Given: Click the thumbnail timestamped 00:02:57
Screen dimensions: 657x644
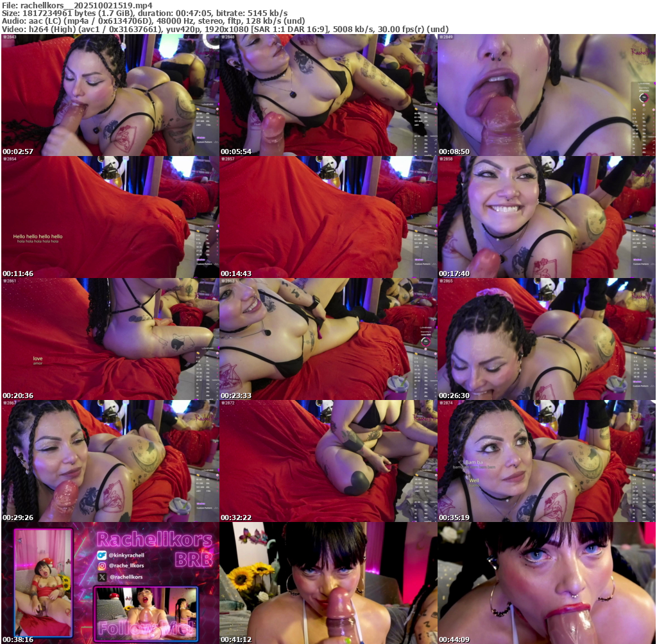Looking at the screenshot, I should click(110, 95).
